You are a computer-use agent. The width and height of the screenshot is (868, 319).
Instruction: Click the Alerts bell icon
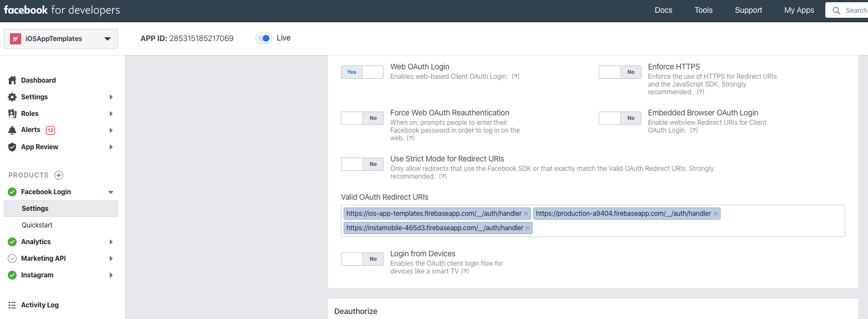12,130
